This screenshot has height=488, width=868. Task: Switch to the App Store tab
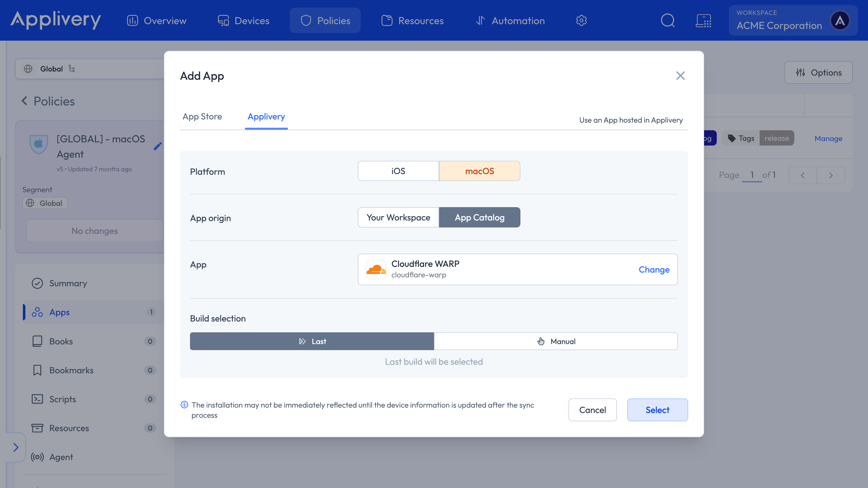pos(202,117)
